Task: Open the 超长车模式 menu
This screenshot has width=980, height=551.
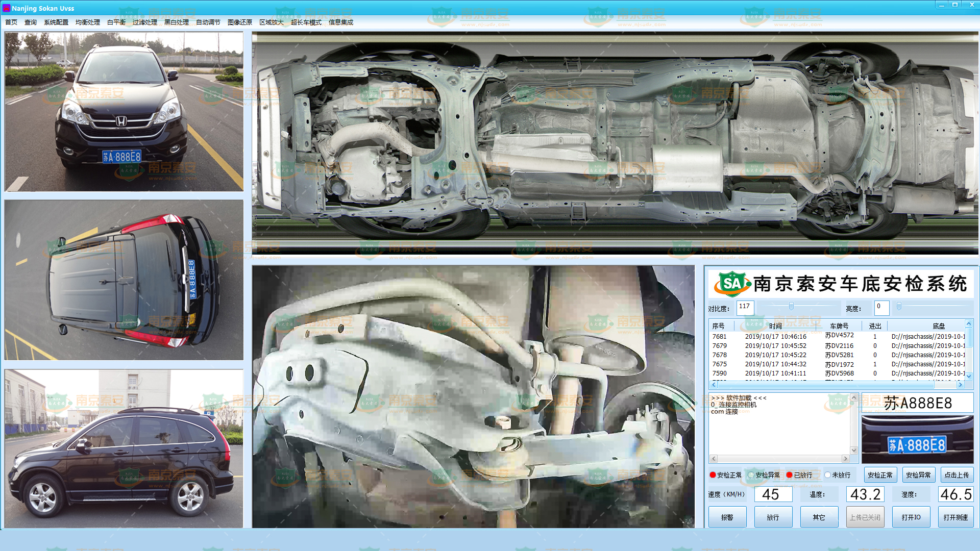Action: click(306, 22)
